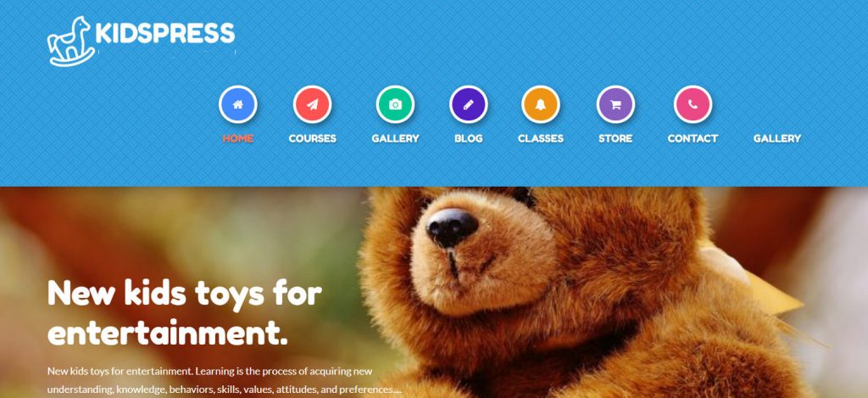This screenshot has height=398, width=868.
Task: Click the rocking horse logo icon
Action: pyautogui.click(x=70, y=42)
